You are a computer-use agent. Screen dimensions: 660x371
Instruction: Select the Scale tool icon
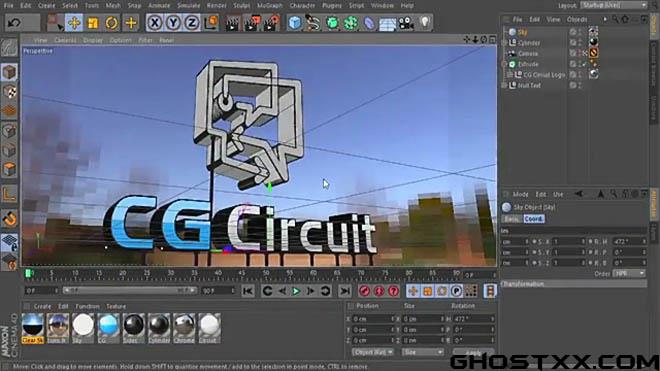tap(93, 23)
